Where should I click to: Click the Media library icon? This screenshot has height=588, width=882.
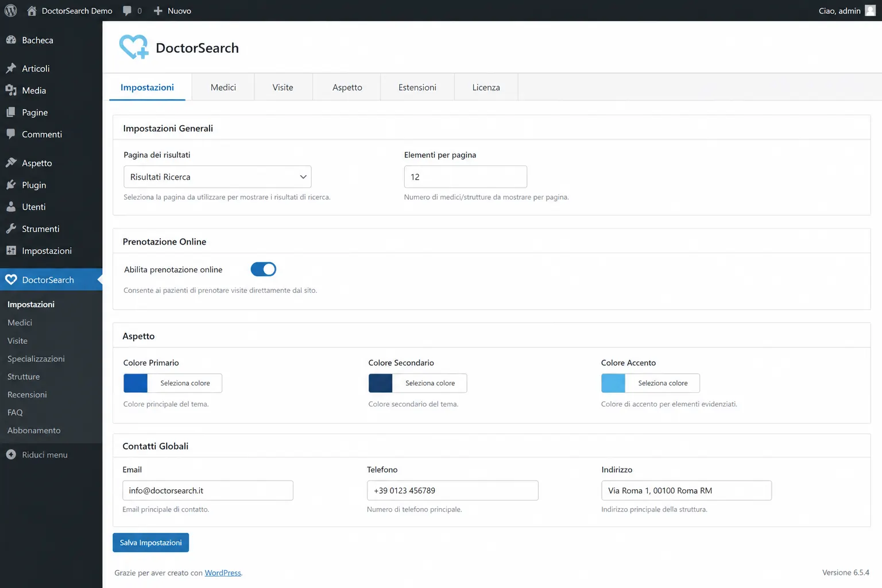tap(11, 90)
